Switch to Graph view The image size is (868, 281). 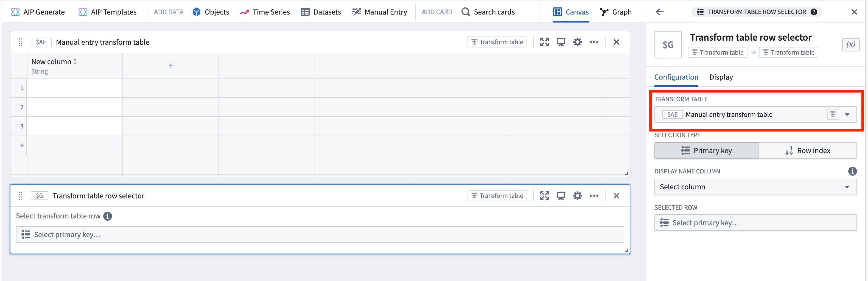pos(616,12)
